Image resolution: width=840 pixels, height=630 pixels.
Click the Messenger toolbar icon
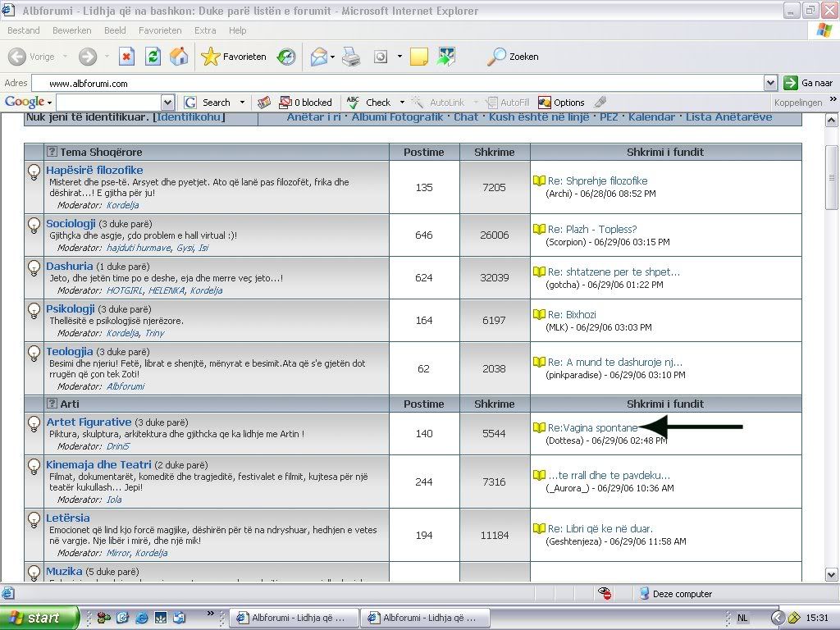[x=446, y=57]
